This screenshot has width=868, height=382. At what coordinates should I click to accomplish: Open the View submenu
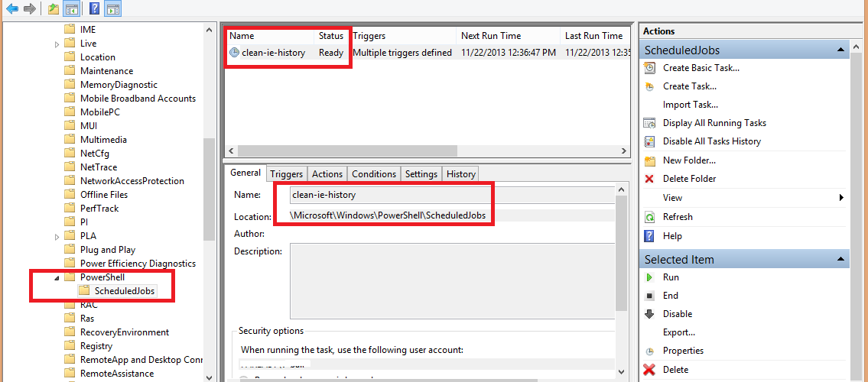pyautogui.click(x=840, y=198)
